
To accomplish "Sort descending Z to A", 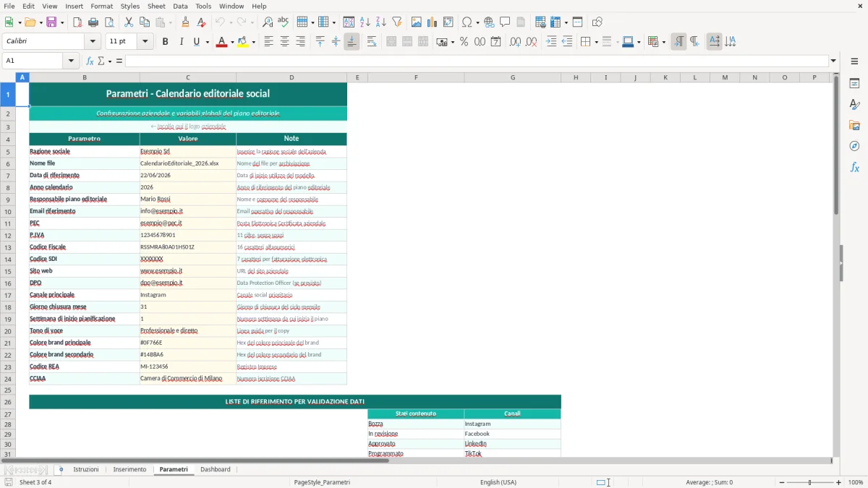I will click(381, 22).
